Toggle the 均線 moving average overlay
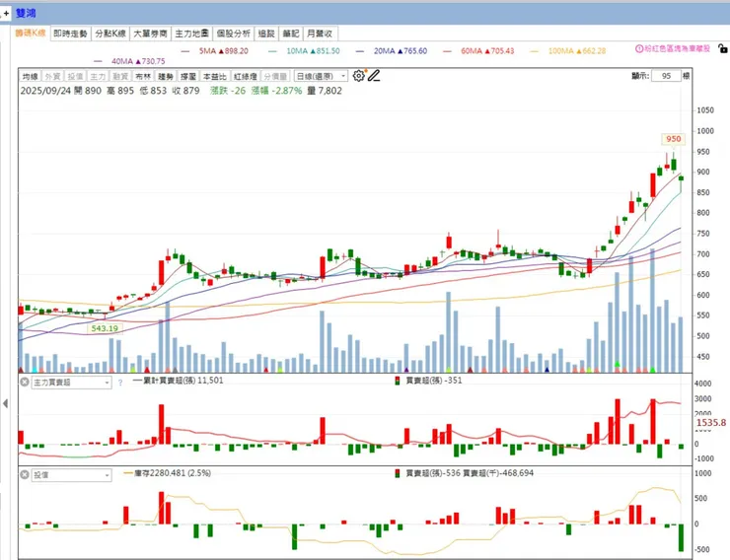 click(30, 76)
